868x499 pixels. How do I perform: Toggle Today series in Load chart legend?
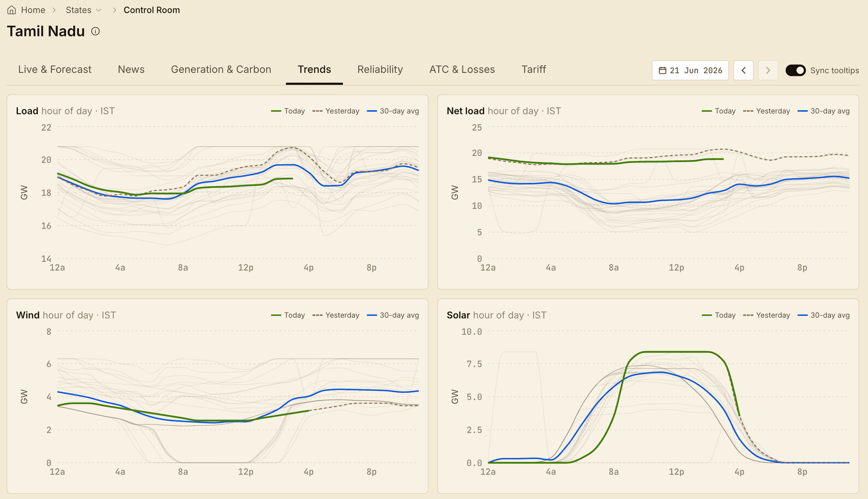288,111
